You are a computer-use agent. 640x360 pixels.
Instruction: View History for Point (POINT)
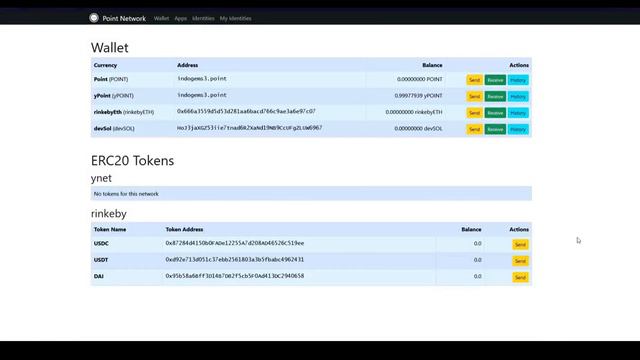[x=518, y=80]
